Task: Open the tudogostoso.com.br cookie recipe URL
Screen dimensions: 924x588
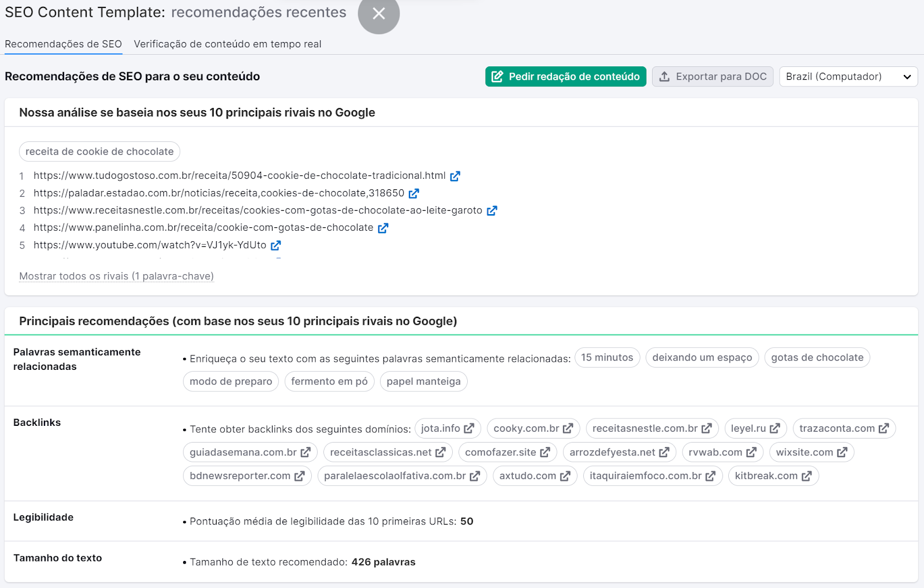Action: coord(240,175)
